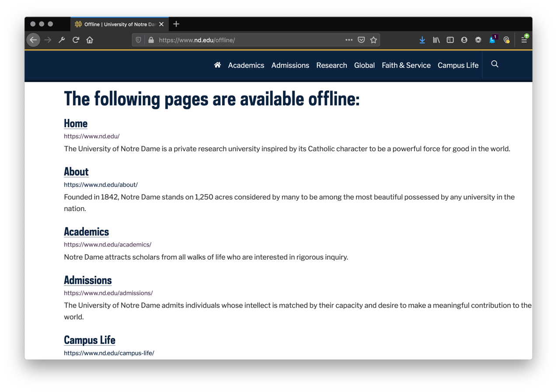557x392 pixels.
Task: Open the Firefox hamburger menu
Action: click(524, 39)
